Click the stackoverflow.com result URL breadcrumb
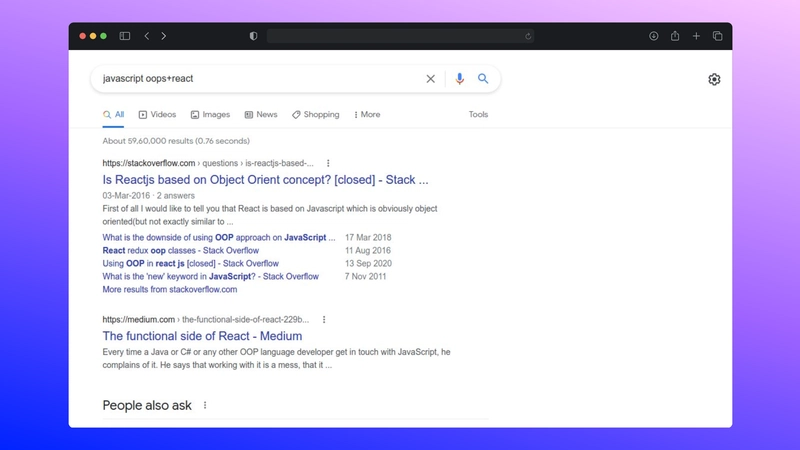 click(208, 163)
